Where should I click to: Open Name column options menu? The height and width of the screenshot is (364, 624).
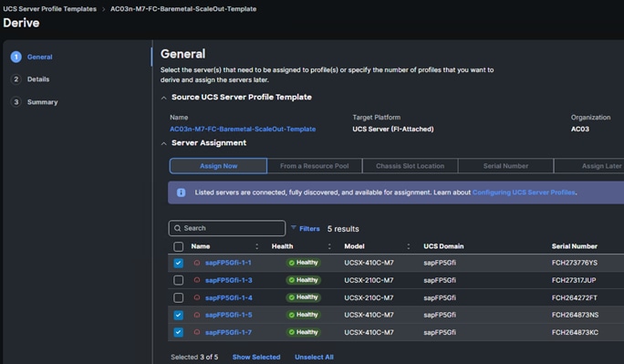click(256, 246)
